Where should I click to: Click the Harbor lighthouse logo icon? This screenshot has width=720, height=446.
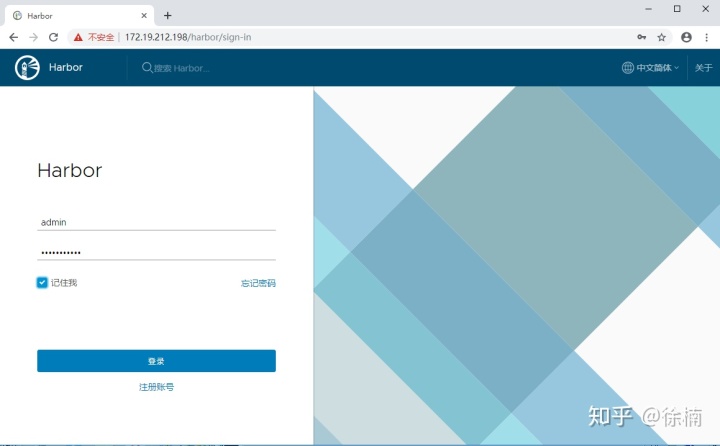pyautogui.click(x=27, y=68)
